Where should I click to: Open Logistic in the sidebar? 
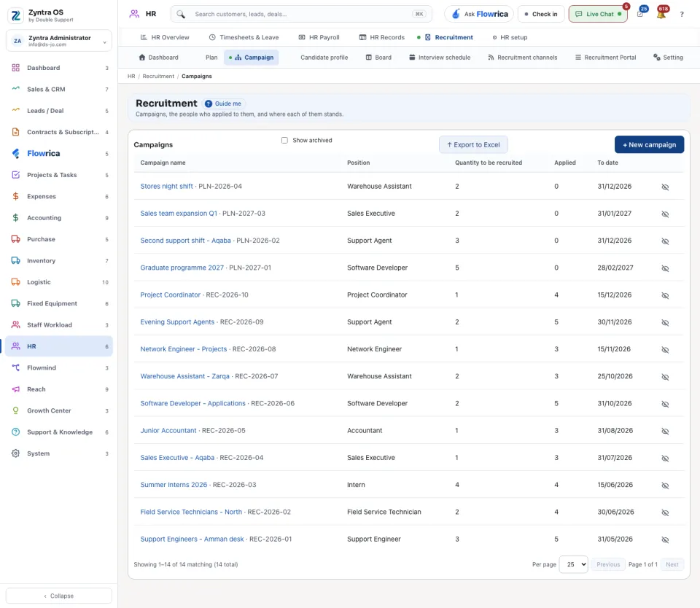tap(59, 282)
